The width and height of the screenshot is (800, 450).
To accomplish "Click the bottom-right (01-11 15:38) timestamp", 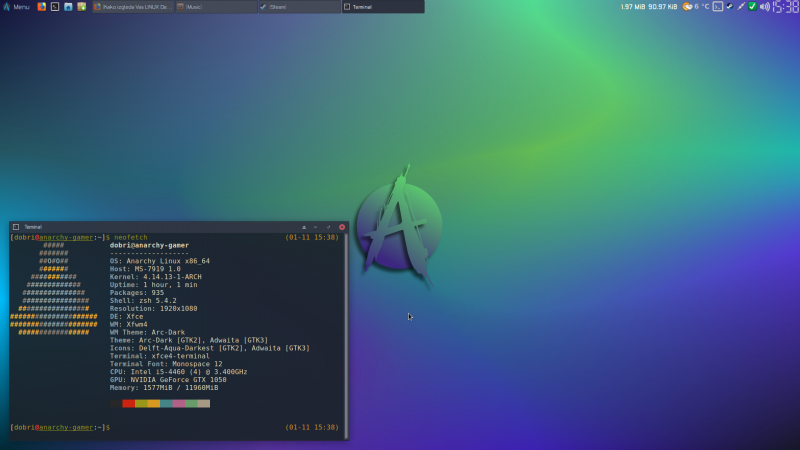I will coord(312,428).
